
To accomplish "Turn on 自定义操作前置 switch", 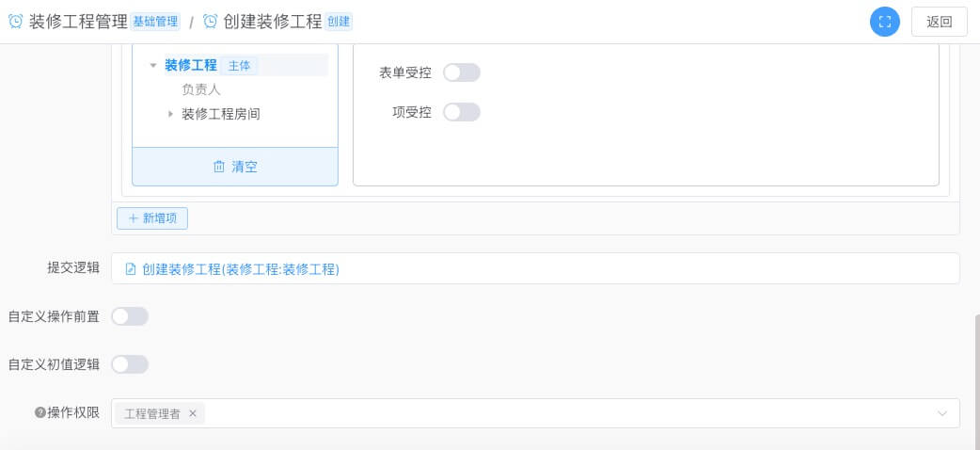I will click(130, 316).
